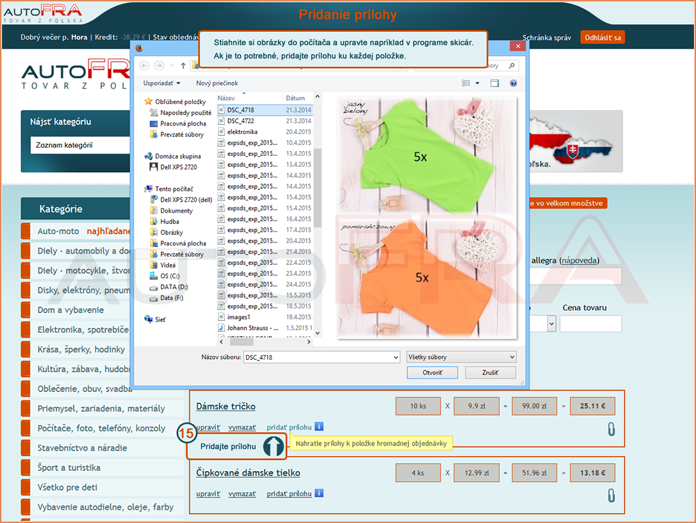696x523 pixels.
Task: Click upraviť link for Dámske tričko
Action: pyautogui.click(x=208, y=427)
